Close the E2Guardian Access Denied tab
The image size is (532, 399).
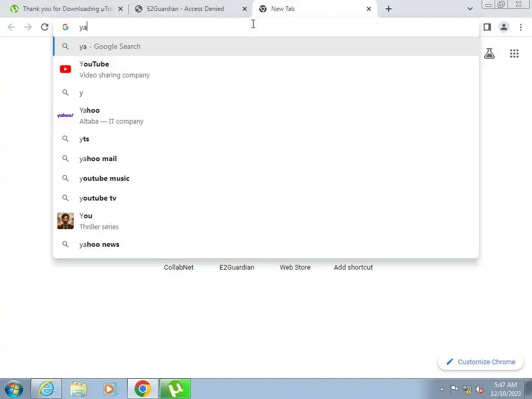tap(245, 9)
